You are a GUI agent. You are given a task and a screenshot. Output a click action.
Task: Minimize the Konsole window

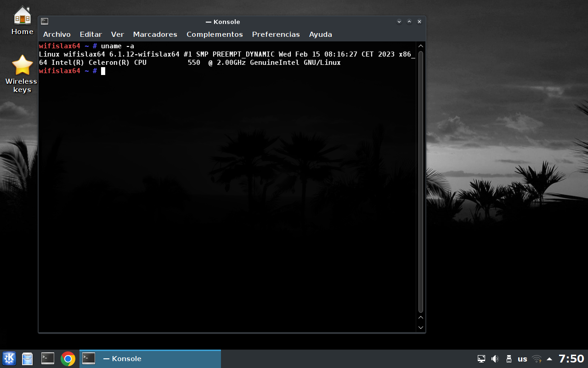click(x=399, y=22)
